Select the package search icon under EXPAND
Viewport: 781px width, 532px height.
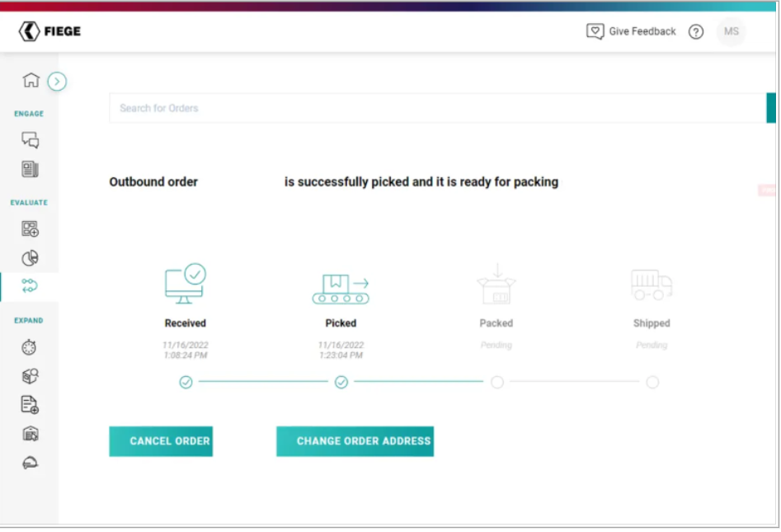tap(31, 377)
